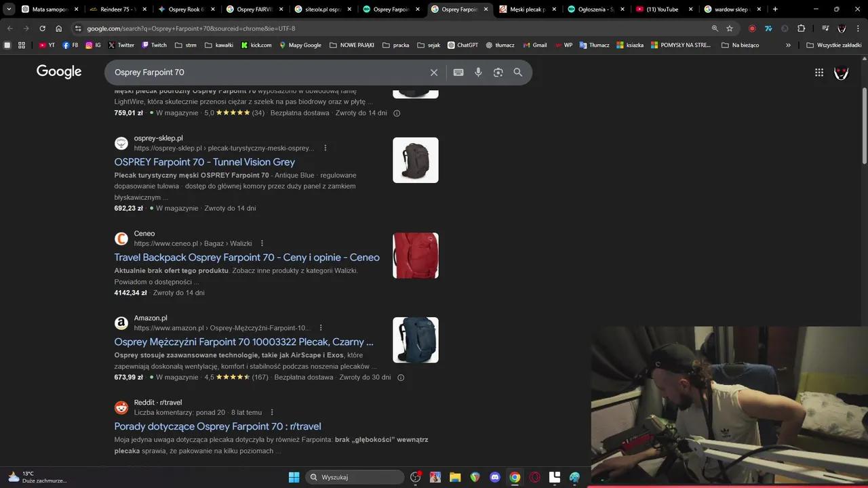Click the Windows taskbar 'Wyszukaj' search box
Screen dimensions: 868x488
pos(355,477)
